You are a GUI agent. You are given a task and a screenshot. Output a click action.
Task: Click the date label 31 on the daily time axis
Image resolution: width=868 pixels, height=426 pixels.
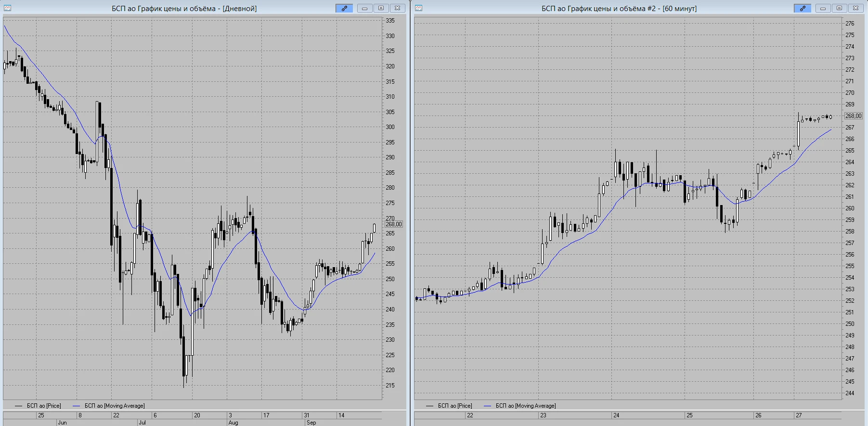pos(307,415)
